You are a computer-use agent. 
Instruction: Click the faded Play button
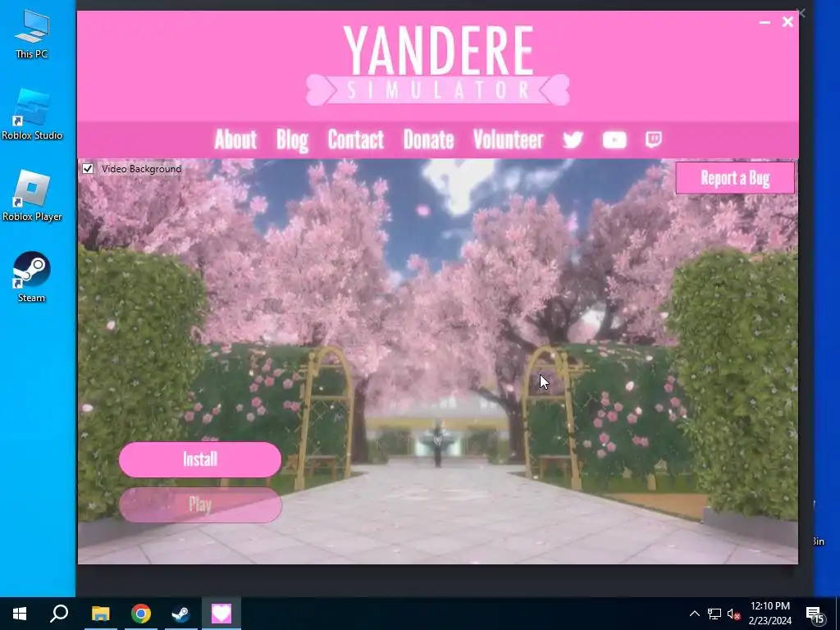200,504
